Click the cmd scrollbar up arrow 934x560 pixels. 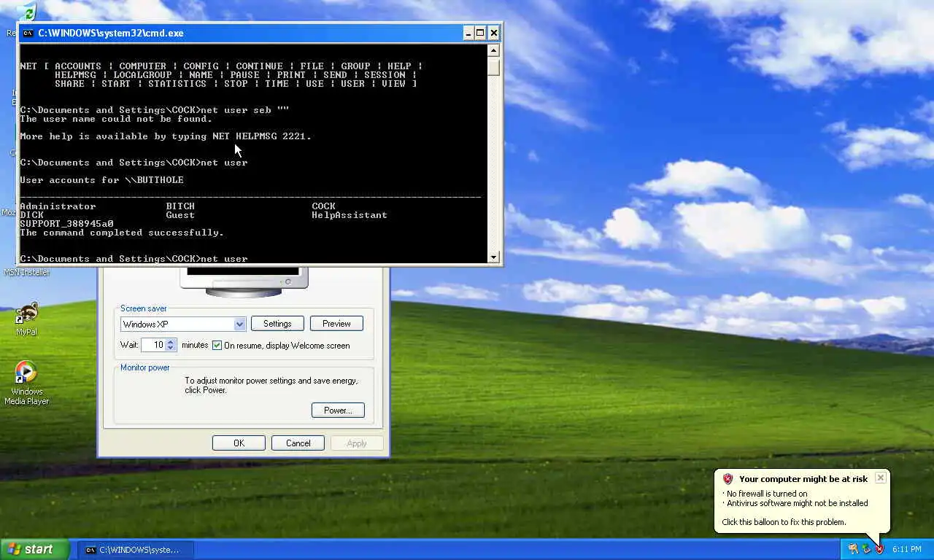pos(493,51)
